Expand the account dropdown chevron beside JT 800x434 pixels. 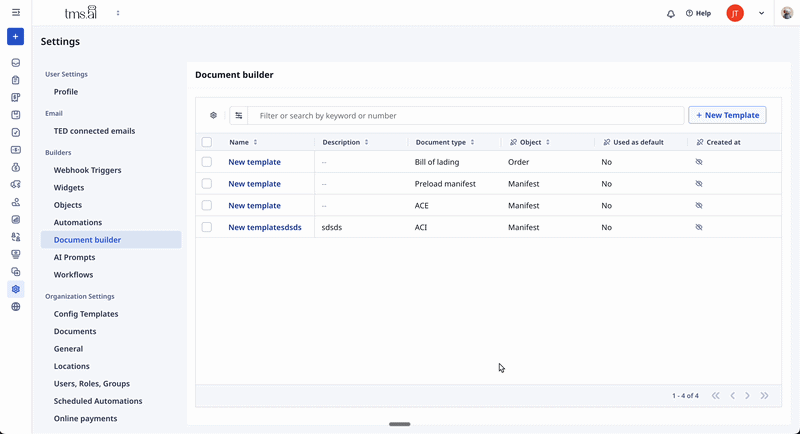coord(761,14)
